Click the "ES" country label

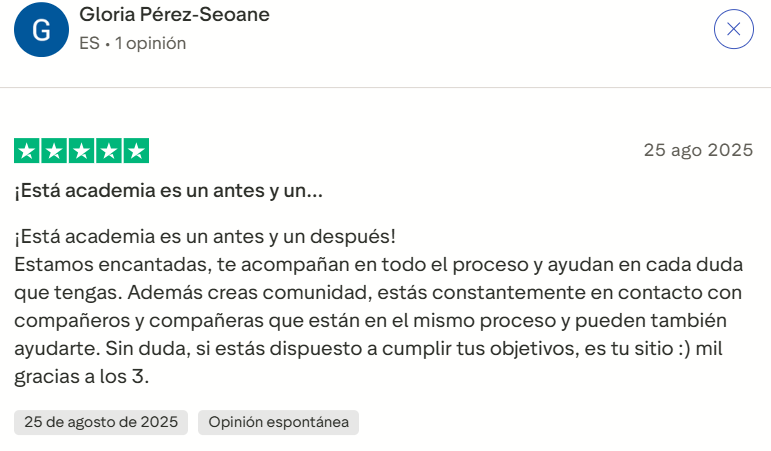click(89, 43)
